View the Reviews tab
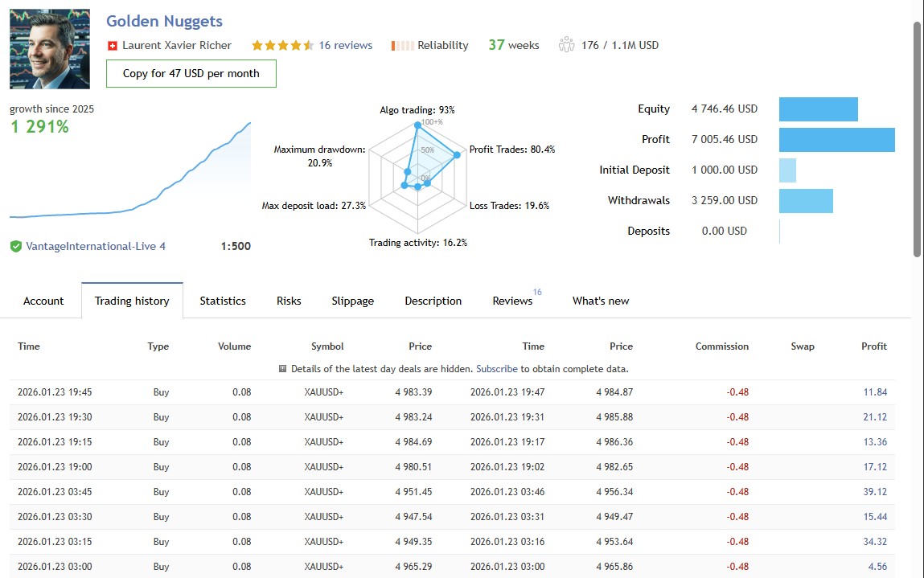The image size is (924, 578). [x=513, y=301]
